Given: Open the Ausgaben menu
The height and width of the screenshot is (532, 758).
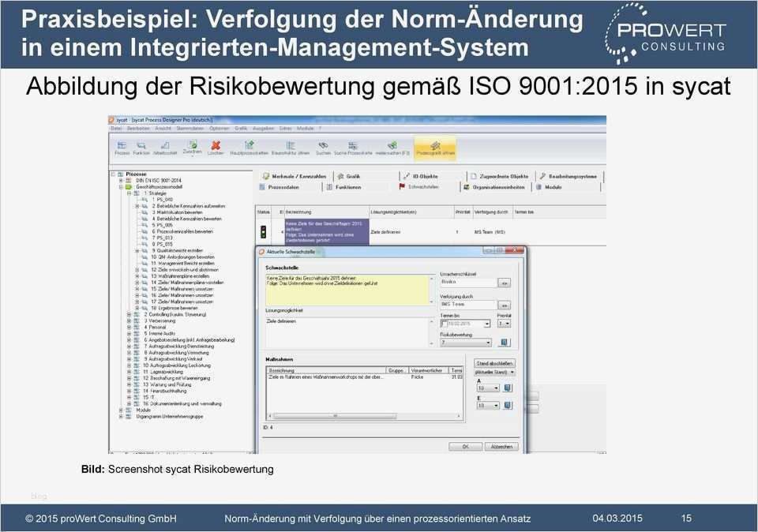Looking at the screenshot, I should [264, 129].
